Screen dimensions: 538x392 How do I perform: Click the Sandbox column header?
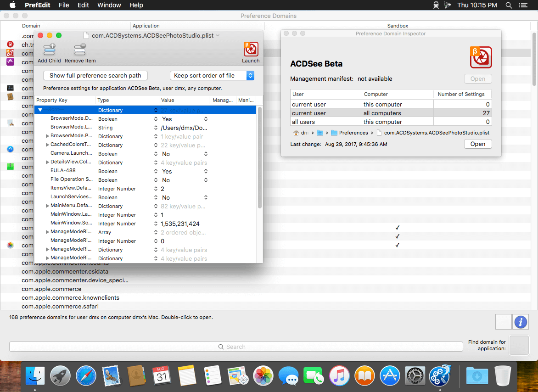point(398,26)
